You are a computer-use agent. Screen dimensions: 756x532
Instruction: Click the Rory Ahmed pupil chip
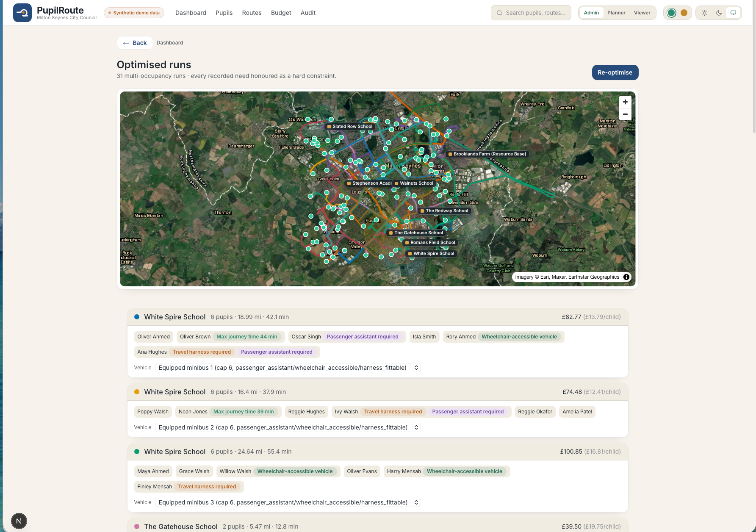click(504, 337)
